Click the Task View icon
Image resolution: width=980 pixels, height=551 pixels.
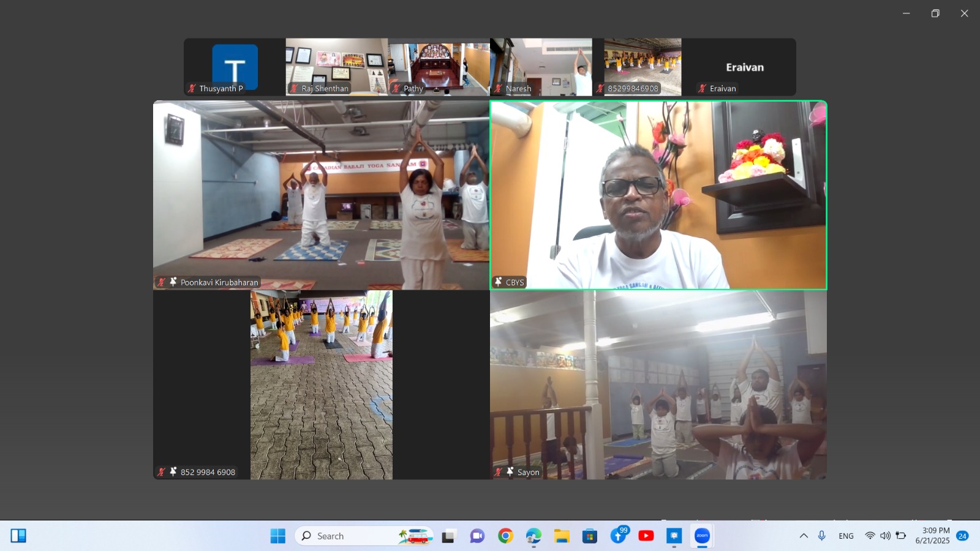tap(449, 536)
